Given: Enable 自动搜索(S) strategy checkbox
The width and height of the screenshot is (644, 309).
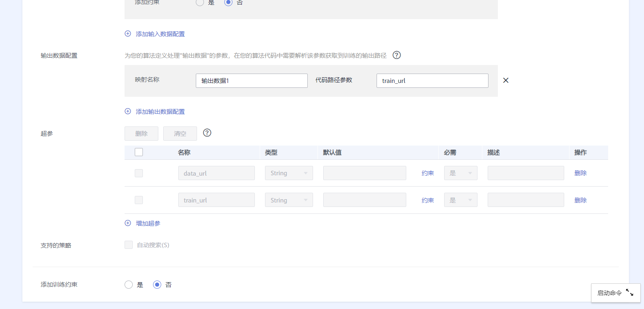Looking at the screenshot, I should pyautogui.click(x=129, y=245).
